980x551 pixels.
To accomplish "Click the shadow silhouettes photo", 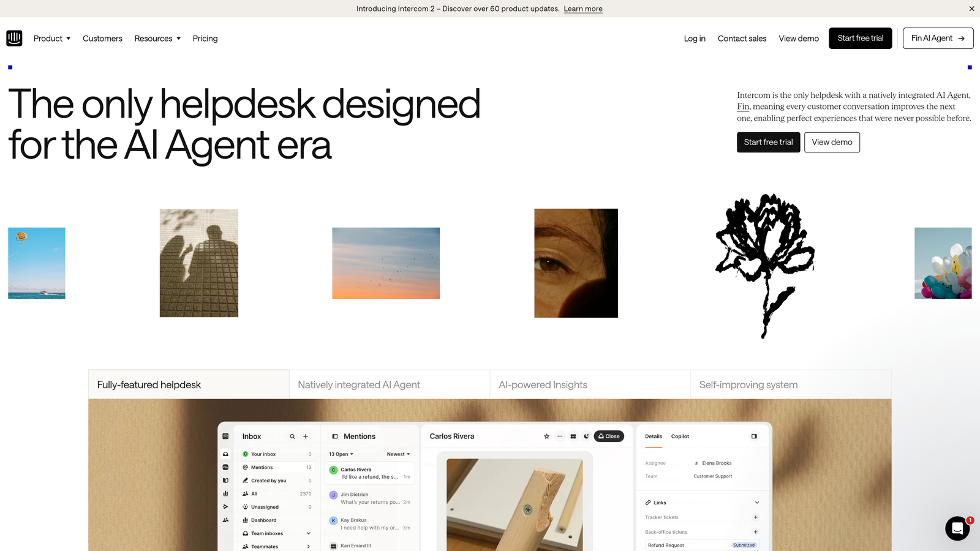I will tap(199, 263).
